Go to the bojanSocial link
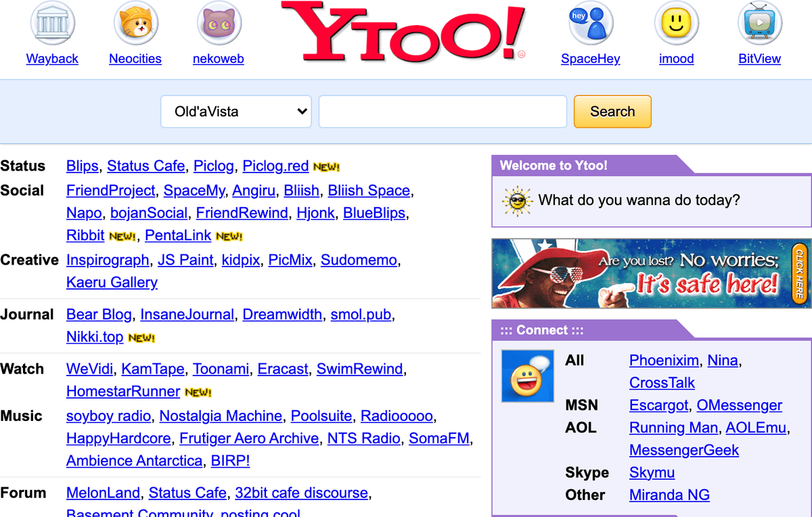Screen dimensions: 812x517 coord(149,213)
